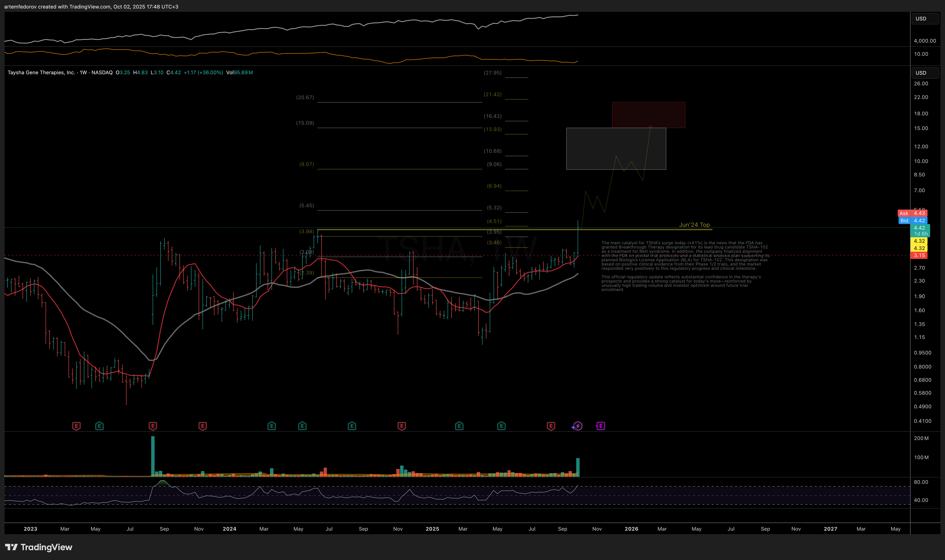
Task: Click the TradingView logo at bottom left
Action: point(39,547)
